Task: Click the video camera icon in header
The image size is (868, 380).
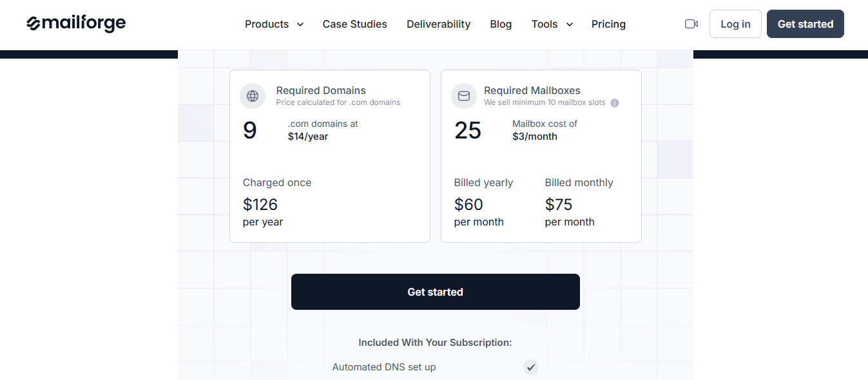Action: tap(691, 24)
